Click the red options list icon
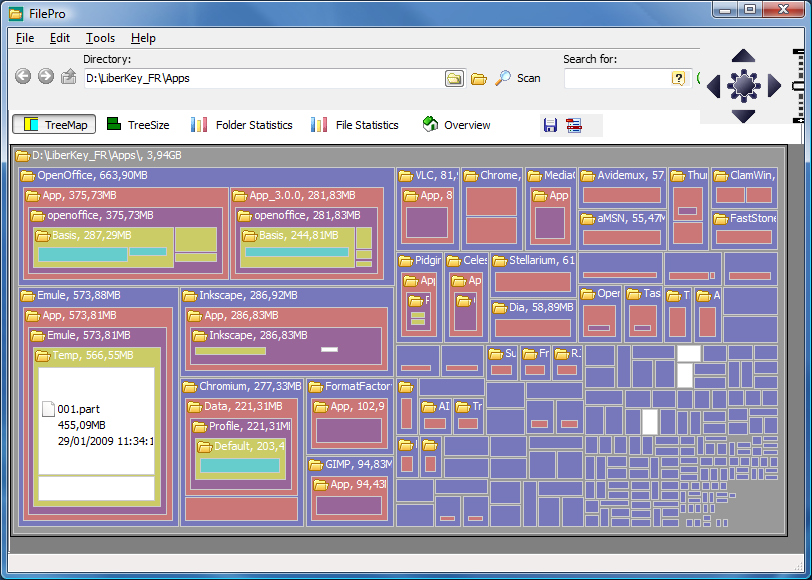Screen dimensions: 812x580 pos(574,125)
